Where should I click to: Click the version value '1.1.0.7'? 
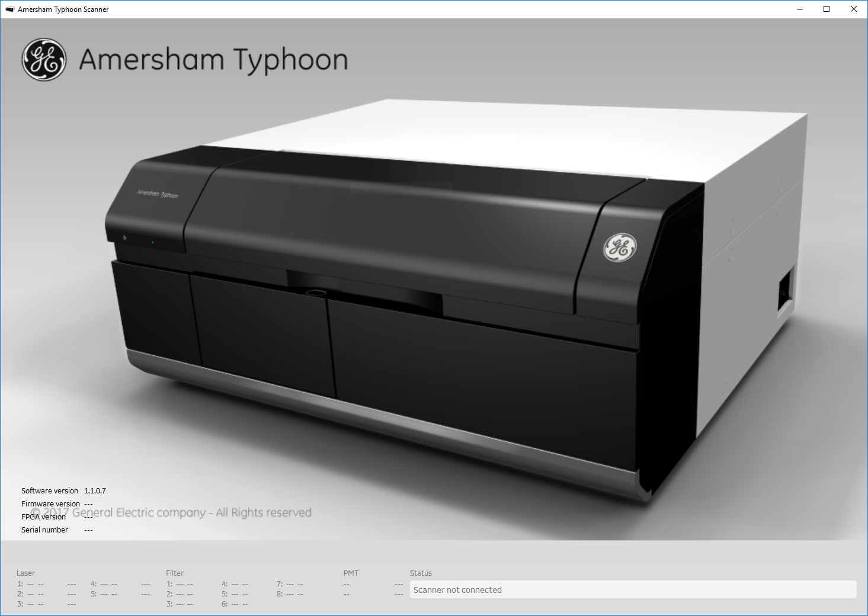tap(95, 491)
